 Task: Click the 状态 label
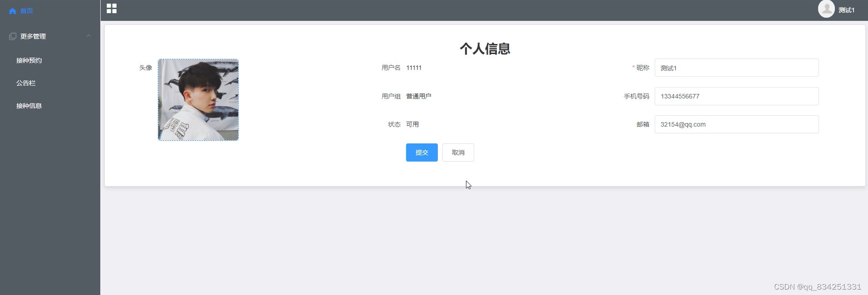click(x=394, y=124)
